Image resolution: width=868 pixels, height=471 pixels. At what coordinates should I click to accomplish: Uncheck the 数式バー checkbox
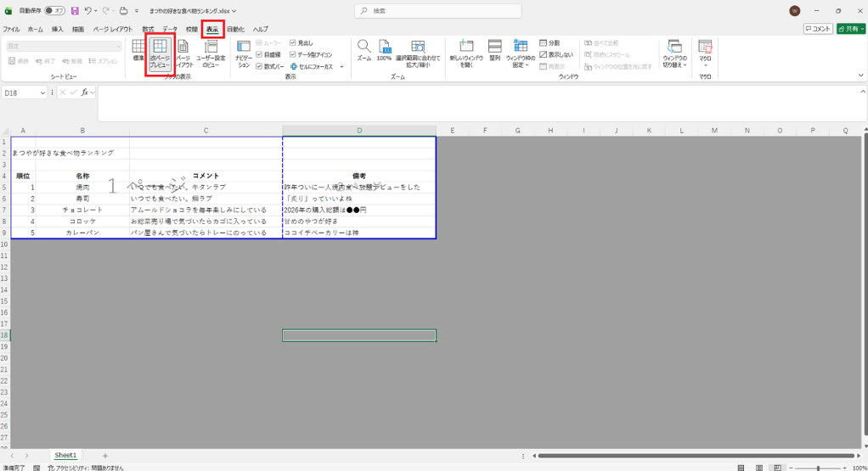pyautogui.click(x=260, y=65)
